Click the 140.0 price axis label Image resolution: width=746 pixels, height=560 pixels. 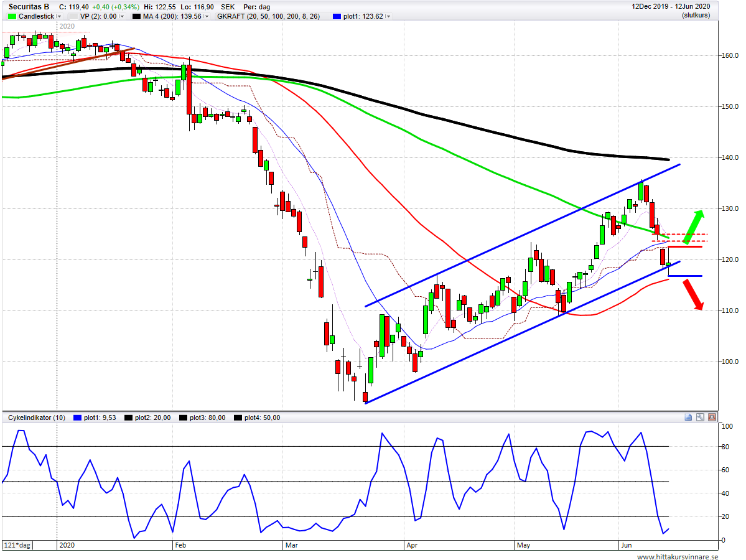[730, 157]
